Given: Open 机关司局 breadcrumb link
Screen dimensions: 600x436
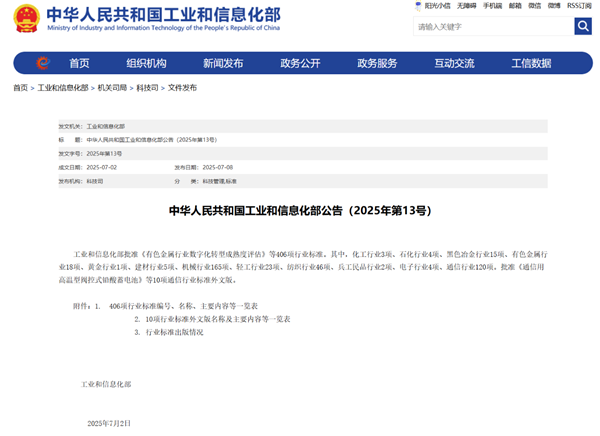Looking at the screenshot, I should point(112,88).
